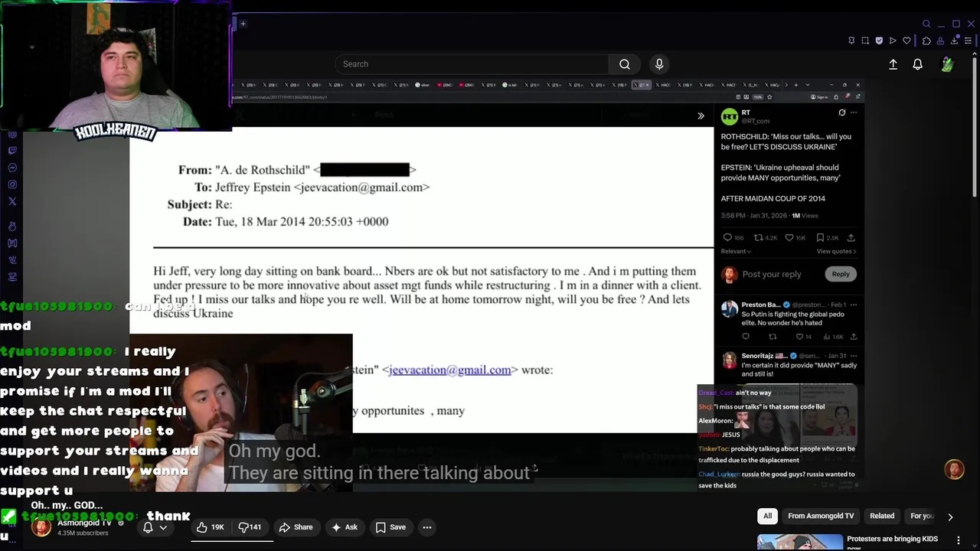Open Opera player/flow arrow icon
980x551 pixels.
click(x=893, y=41)
